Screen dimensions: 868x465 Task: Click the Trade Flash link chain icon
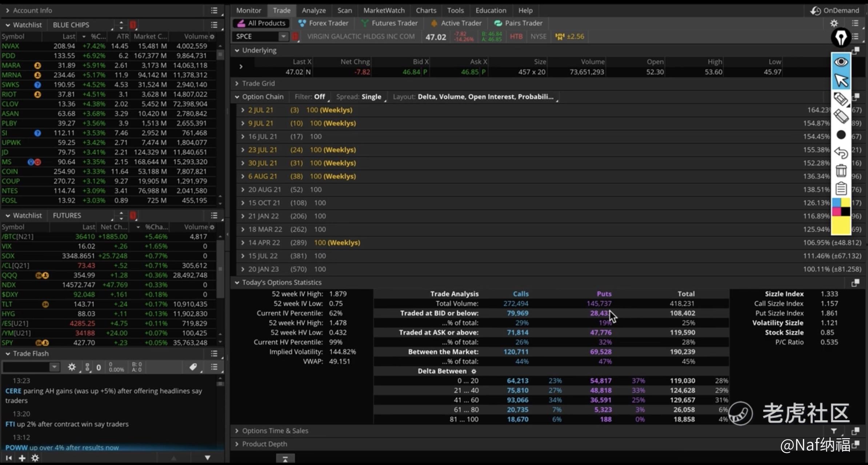(87, 367)
